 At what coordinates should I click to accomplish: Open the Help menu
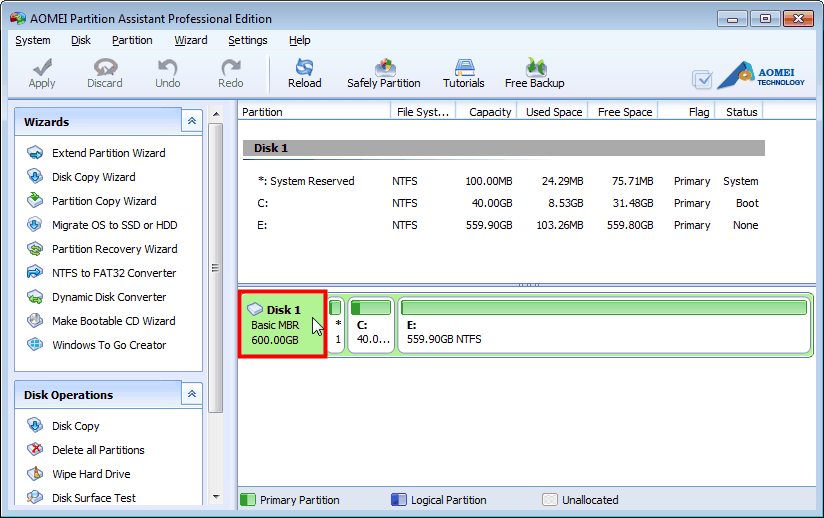pyautogui.click(x=300, y=40)
